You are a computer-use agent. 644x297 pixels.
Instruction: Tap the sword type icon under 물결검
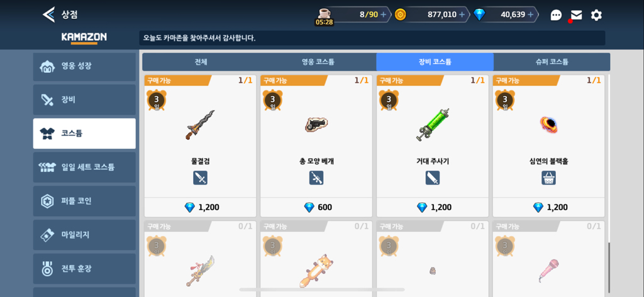point(200,178)
